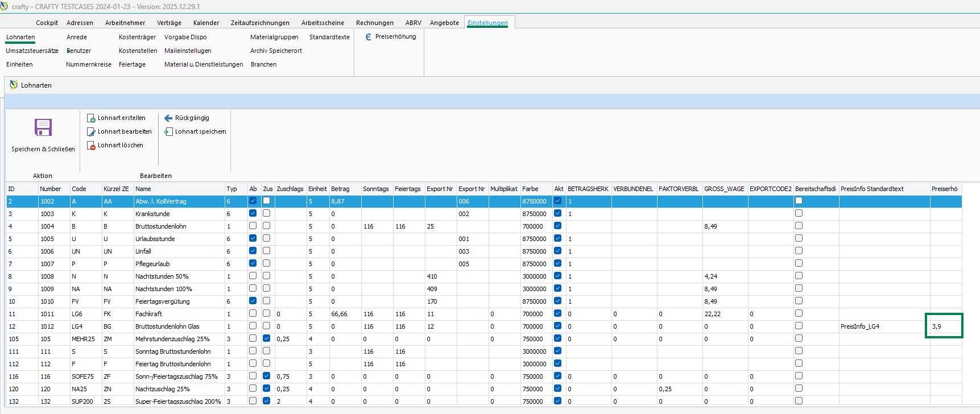
Task: Open the Arbeitnehmer menu tab
Action: 125,23
